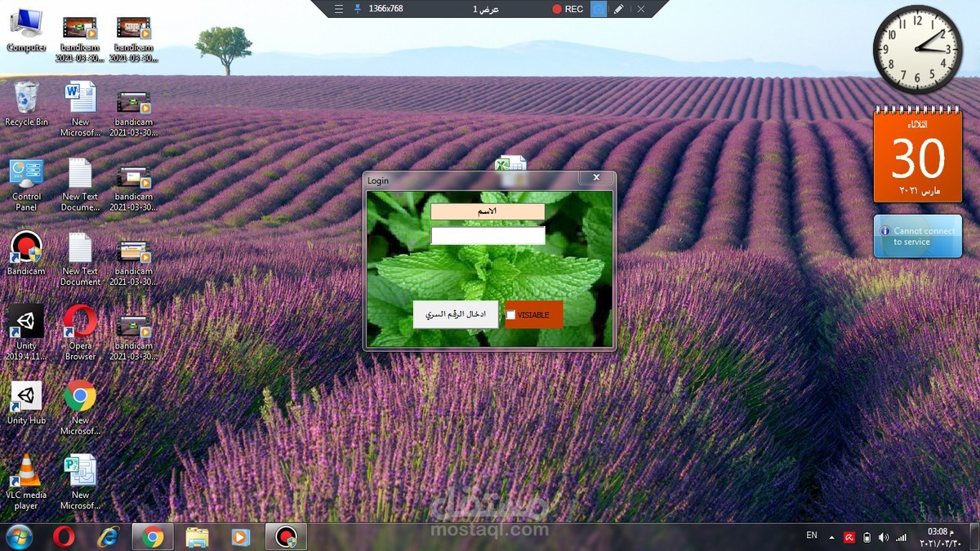Switch to Chrome on the taskbar
This screenshot has height=551, width=980.
pyautogui.click(x=153, y=536)
